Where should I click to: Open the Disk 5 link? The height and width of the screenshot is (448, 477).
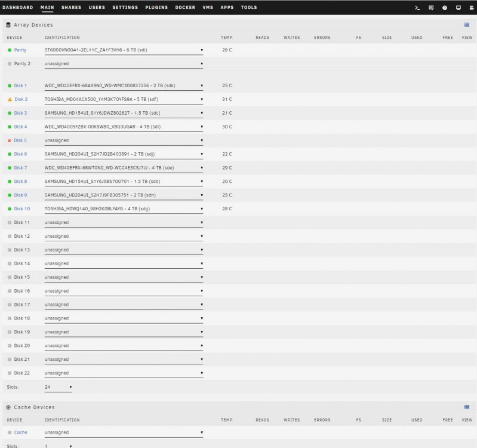20,140
